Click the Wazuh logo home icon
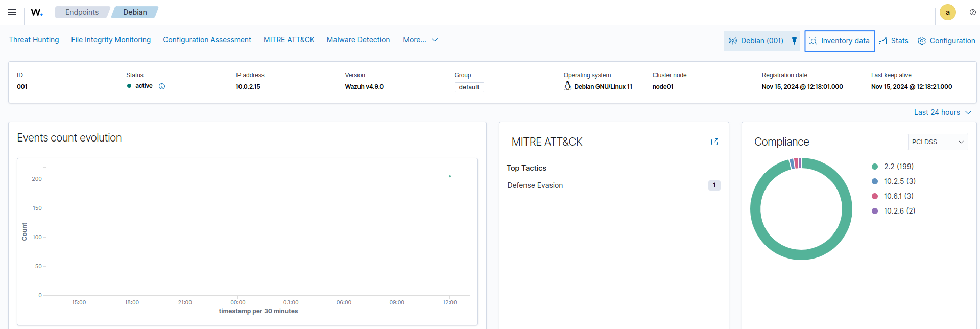 [x=37, y=12]
